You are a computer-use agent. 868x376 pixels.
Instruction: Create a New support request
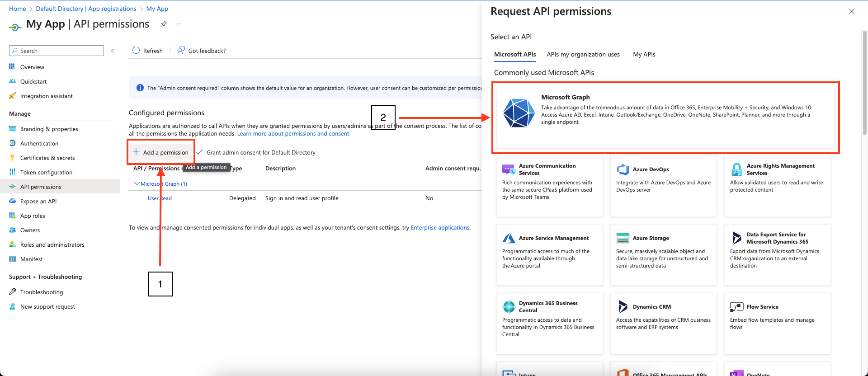47,306
